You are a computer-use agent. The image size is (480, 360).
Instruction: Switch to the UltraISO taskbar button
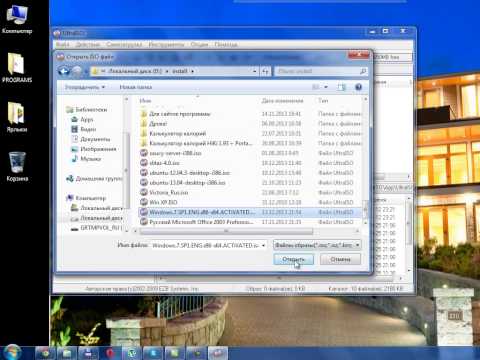[x=218, y=353]
